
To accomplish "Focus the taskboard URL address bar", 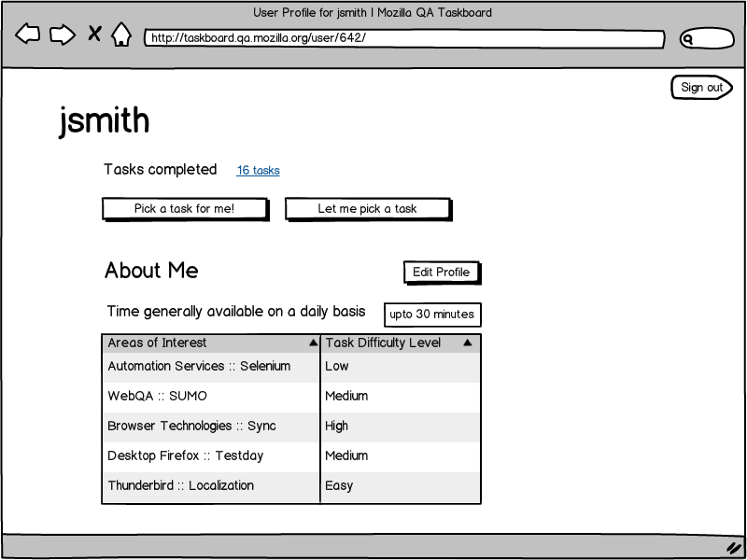I will 404,39.
